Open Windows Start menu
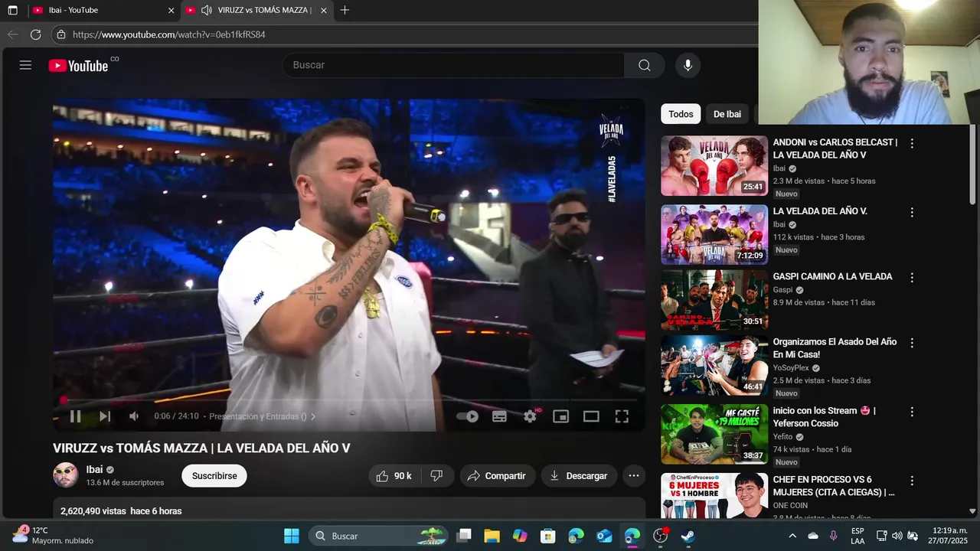Screen dimensions: 980x551 coord(292,536)
